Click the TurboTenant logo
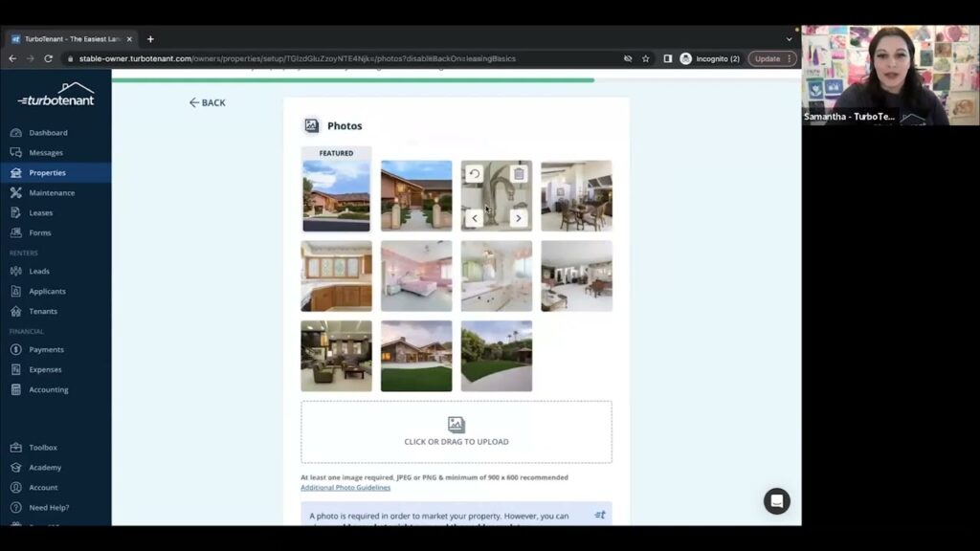The width and height of the screenshot is (980, 551). [x=56, y=95]
